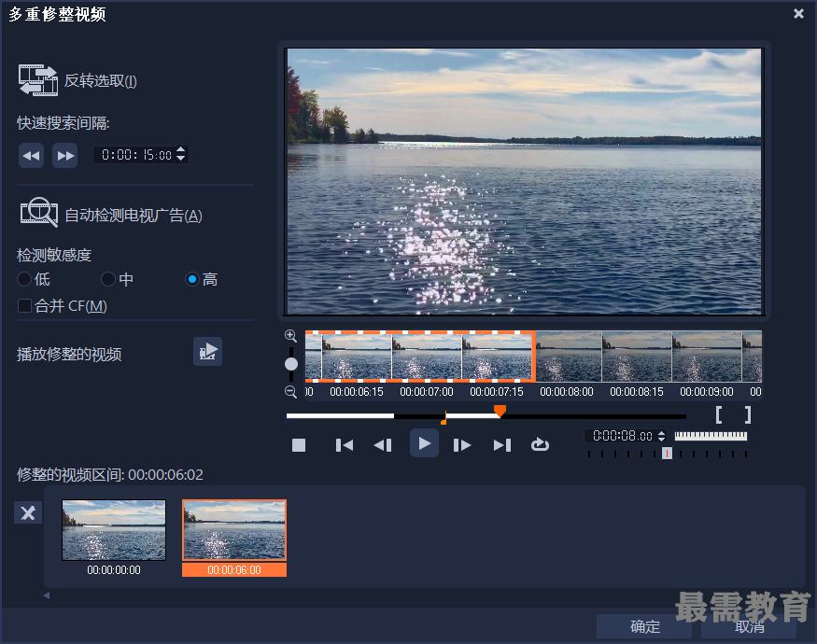Click the 快速搜索间隔 (quick search interval) label
Viewport: 817px width, 644px height.
tap(63, 123)
